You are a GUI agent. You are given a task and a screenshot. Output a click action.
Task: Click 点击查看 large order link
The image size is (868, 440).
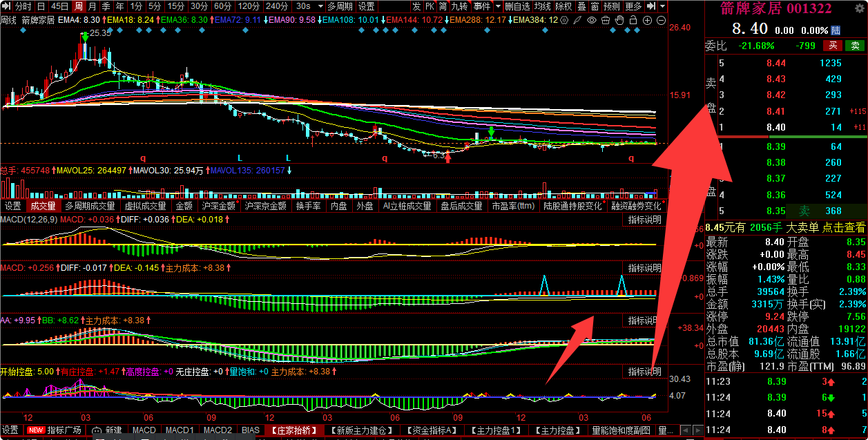pos(844,227)
